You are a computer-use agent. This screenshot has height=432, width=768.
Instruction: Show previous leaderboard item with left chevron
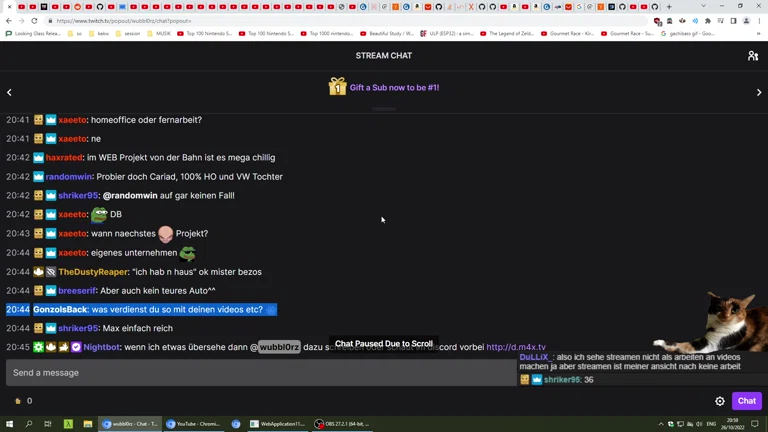(x=9, y=92)
